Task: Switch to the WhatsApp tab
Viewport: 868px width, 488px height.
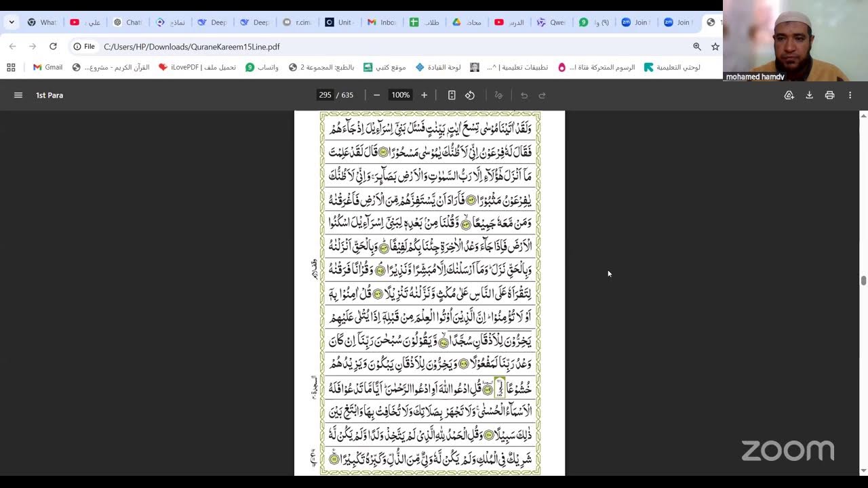Action: point(43,22)
